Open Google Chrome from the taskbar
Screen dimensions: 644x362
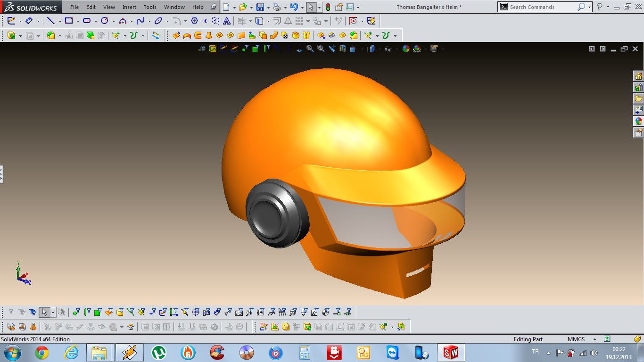click(x=42, y=353)
